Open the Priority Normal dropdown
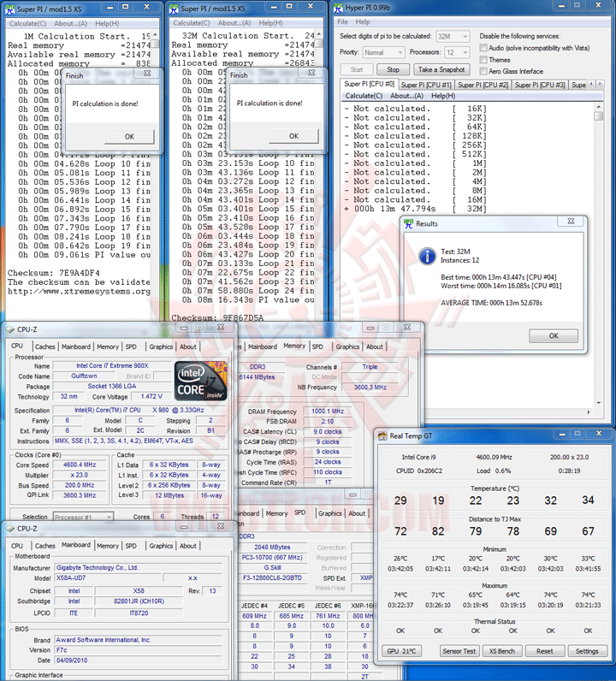 tap(383, 52)
